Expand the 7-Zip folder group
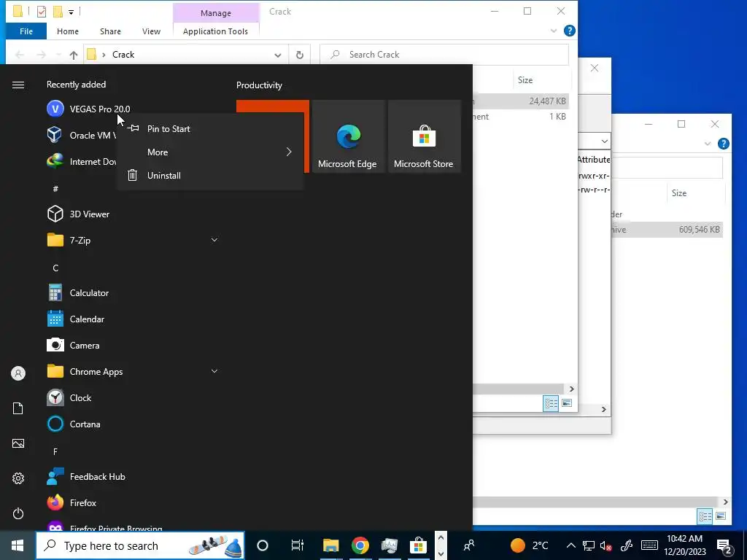747x560 pixels. point(214,240)
